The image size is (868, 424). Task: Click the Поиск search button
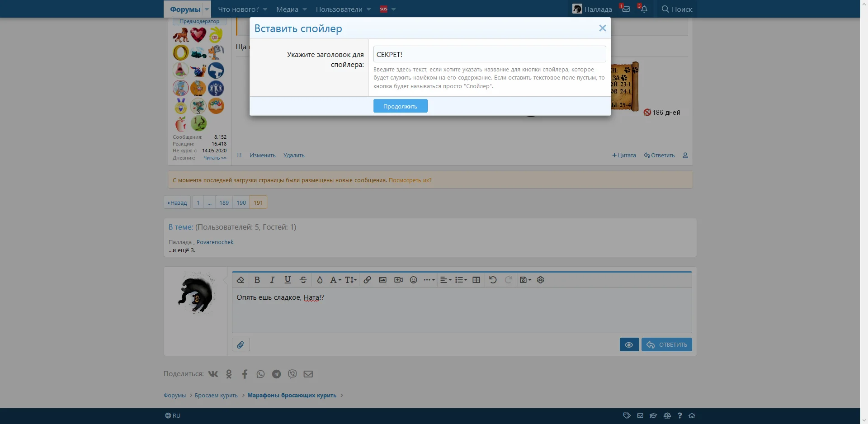[x=677, y=9]
